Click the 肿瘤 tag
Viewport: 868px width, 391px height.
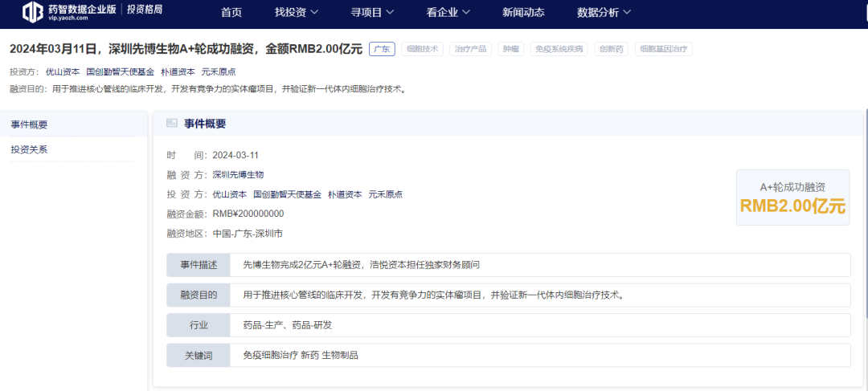[510, 49]
